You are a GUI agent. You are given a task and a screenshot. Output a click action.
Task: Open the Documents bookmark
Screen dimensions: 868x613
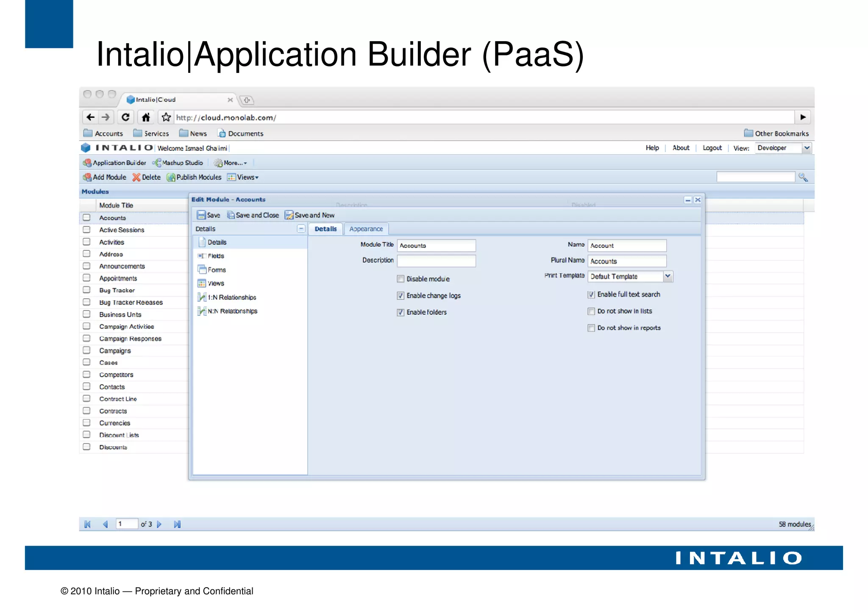coord(240,133)
